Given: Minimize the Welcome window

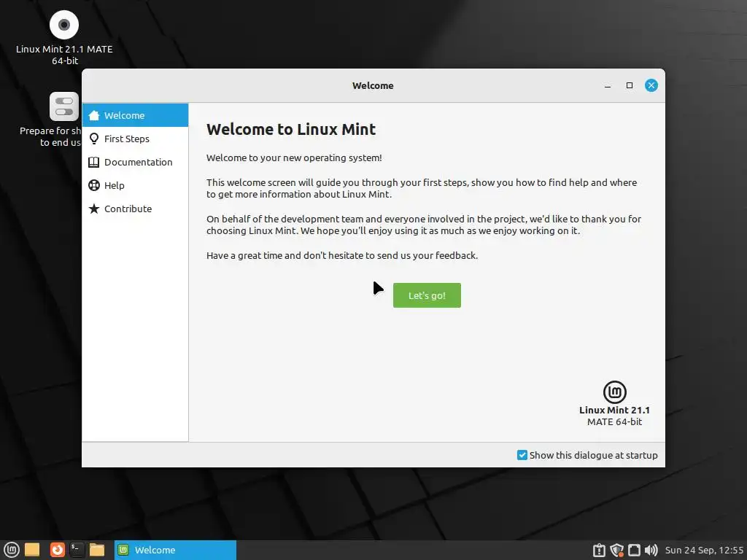Looking at the screenshot, I should tap(608, 86).
